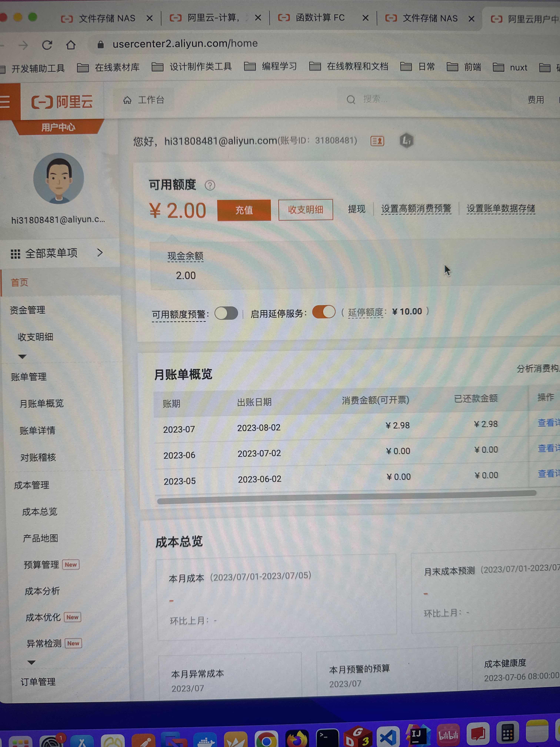Open the 在线素材库 bookmark folder
This screenshot has height=747, width=560.
pyautogui.click(x=108, y=68)
